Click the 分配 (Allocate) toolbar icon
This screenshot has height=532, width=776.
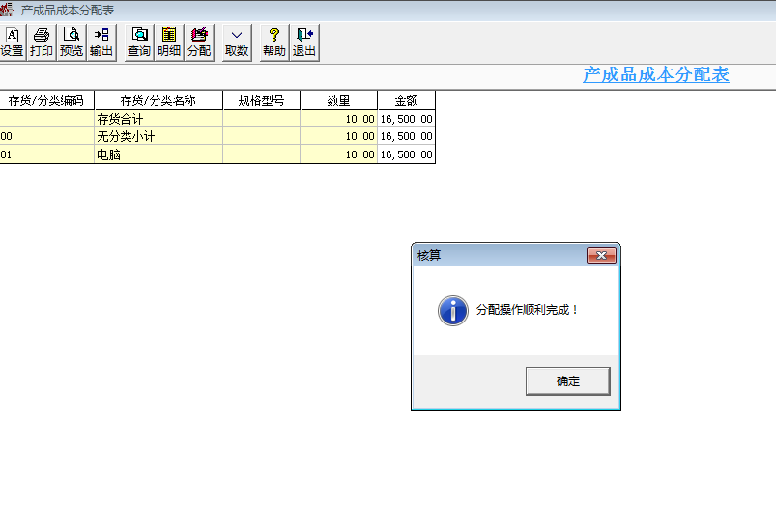[199, 42]
